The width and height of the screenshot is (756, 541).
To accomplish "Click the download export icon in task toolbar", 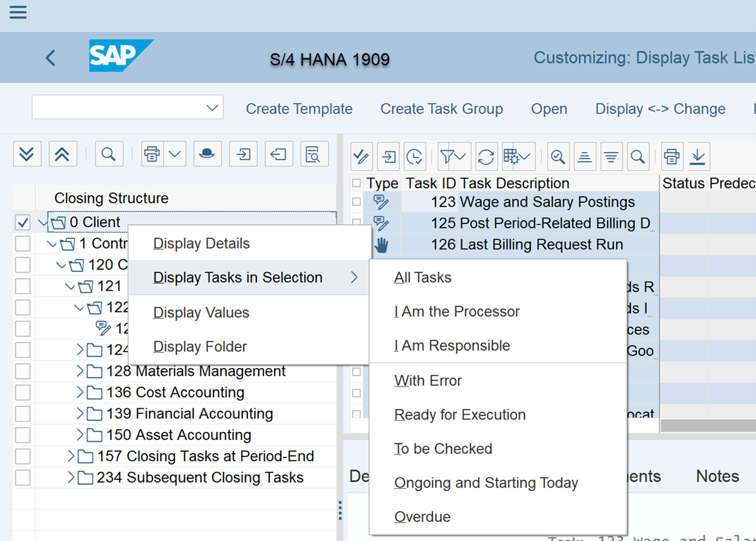I will click(698, 157).
